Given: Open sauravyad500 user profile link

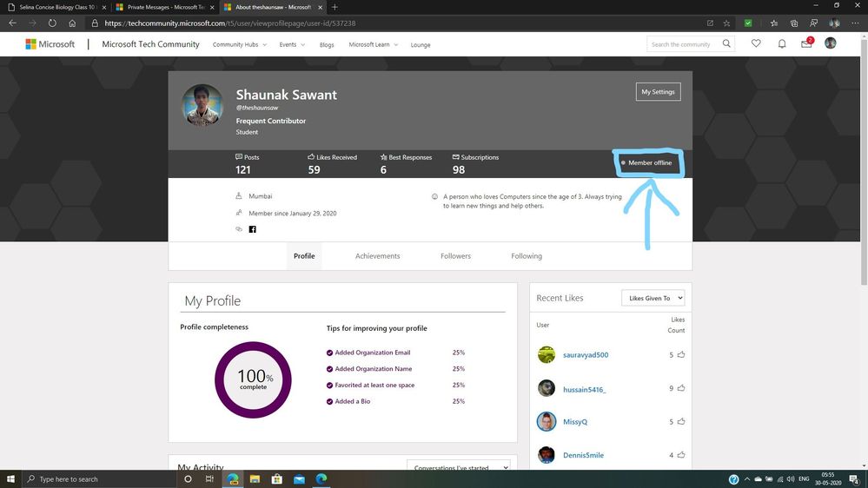Looking at the screenshot, I should click(585, 355).
